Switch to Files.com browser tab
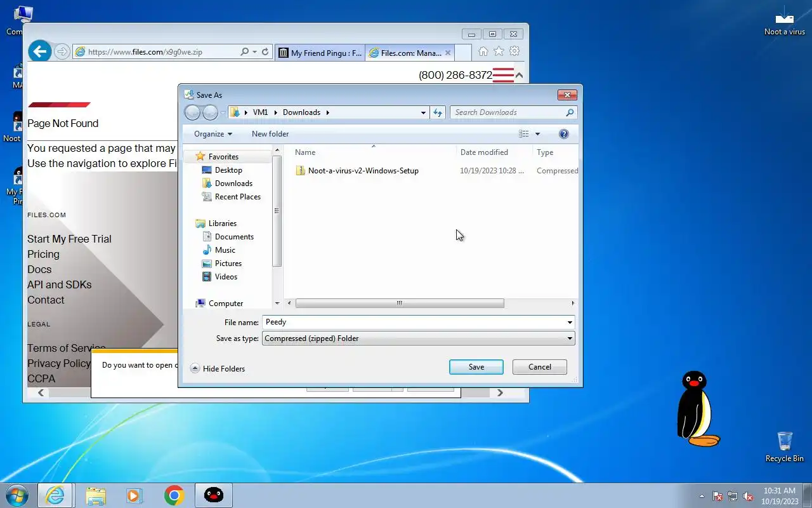 pos(405,53)
